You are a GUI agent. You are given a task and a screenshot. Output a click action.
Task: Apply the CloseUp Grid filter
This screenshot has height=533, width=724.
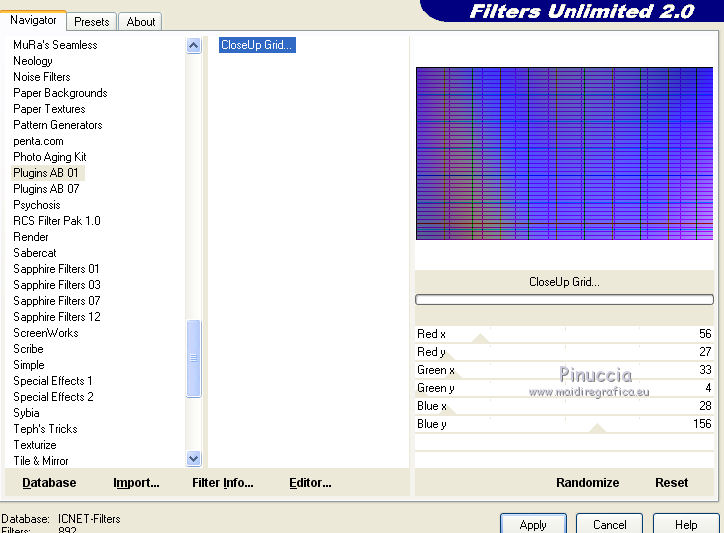coord(533,524)
